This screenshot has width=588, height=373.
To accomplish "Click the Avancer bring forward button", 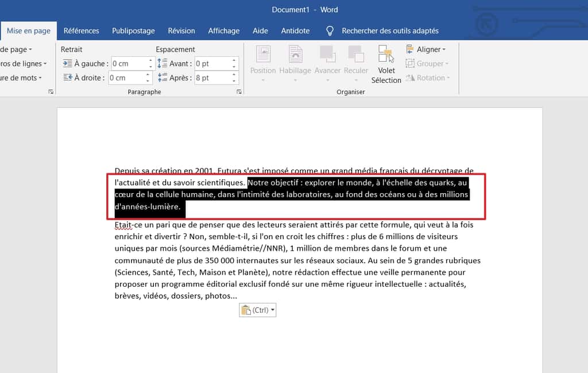I will pyautogui.click(x=327, y=59).
